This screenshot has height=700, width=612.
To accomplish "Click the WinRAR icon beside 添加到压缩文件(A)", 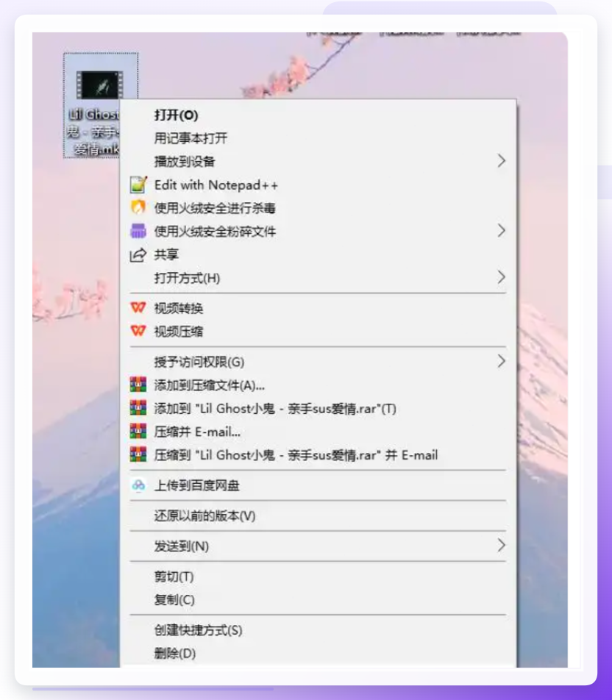I will click(x=138, y=385).
